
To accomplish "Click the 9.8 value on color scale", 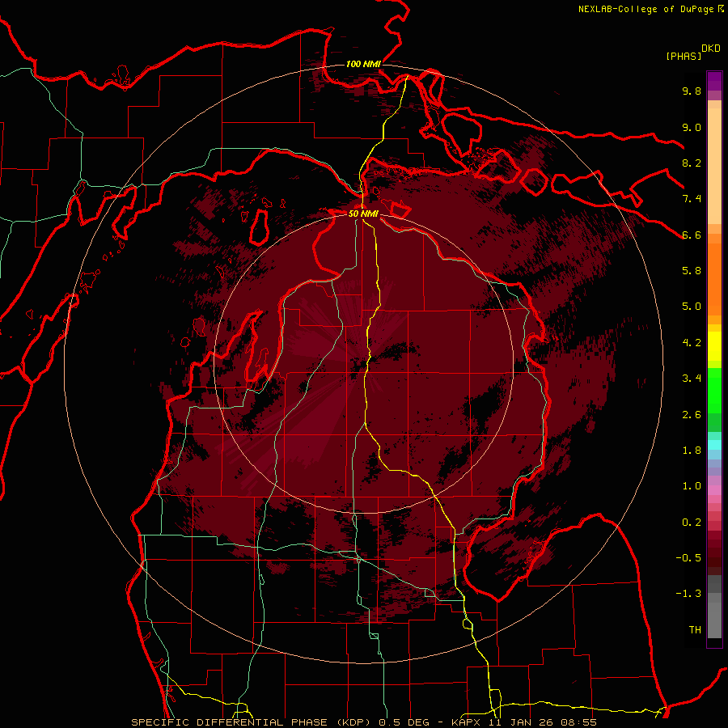I will coord(692,91).
